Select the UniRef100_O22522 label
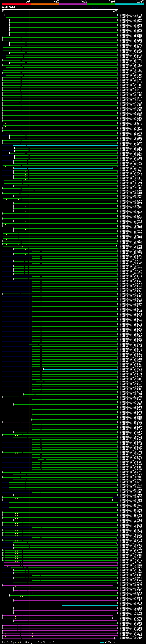 [131, 82]
